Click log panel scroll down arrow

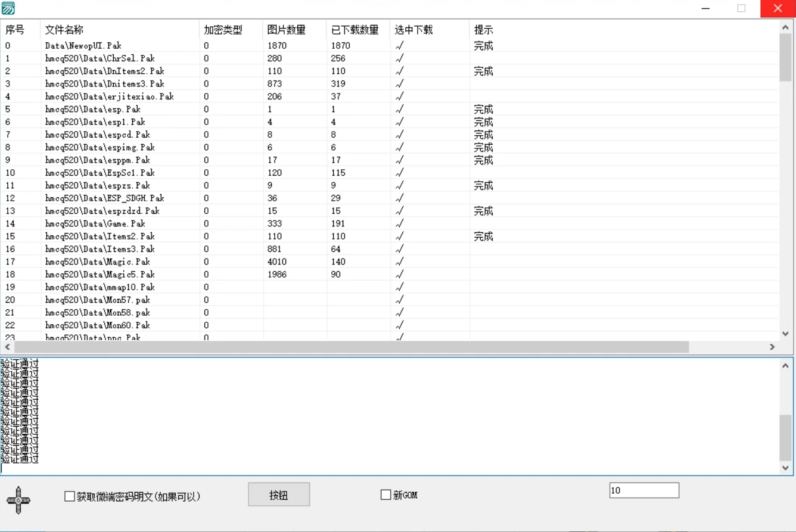(785, 468)
